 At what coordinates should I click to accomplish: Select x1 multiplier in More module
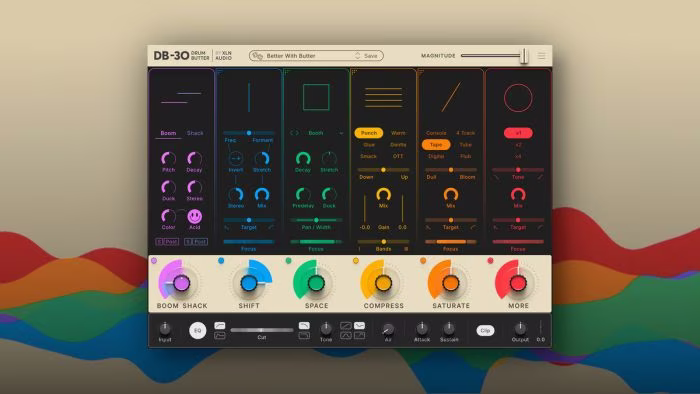point(518,133)
